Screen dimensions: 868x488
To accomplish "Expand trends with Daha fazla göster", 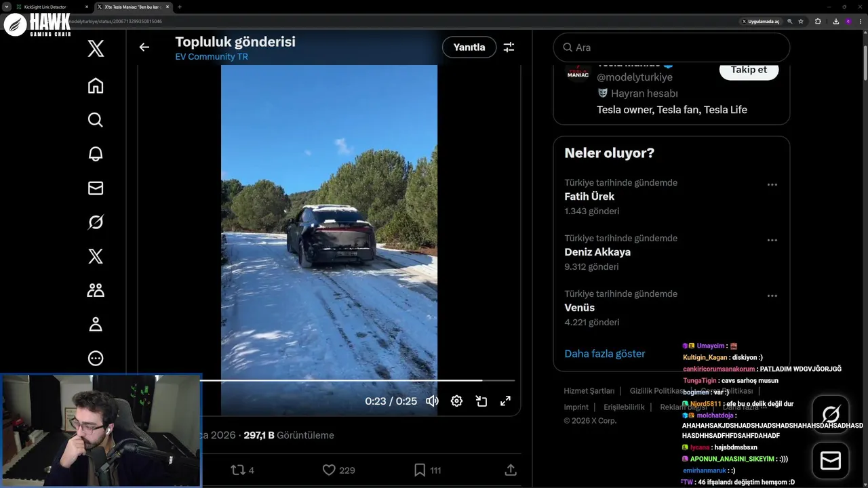I will 604,353.
